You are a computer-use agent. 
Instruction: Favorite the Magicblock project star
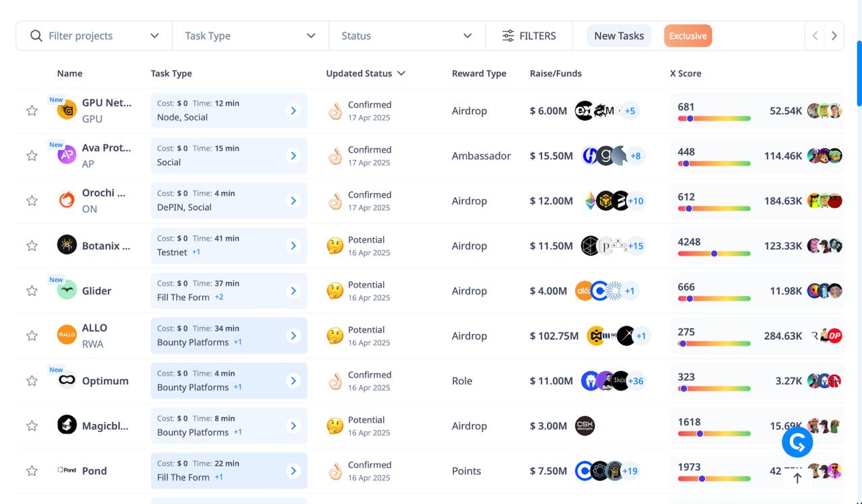(x=32, y=426)
